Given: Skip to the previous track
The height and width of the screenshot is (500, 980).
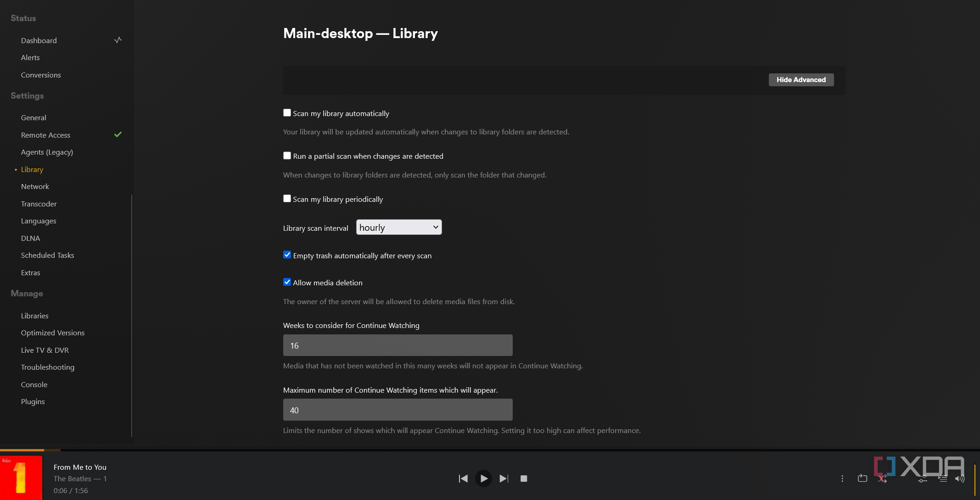Looking at the screenshot, I should [x=463, y=478].
